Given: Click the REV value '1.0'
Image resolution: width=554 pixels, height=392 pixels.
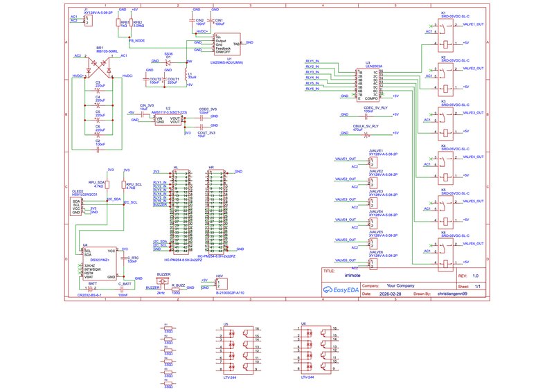Looking at the screenshot, I should [476, 276].
